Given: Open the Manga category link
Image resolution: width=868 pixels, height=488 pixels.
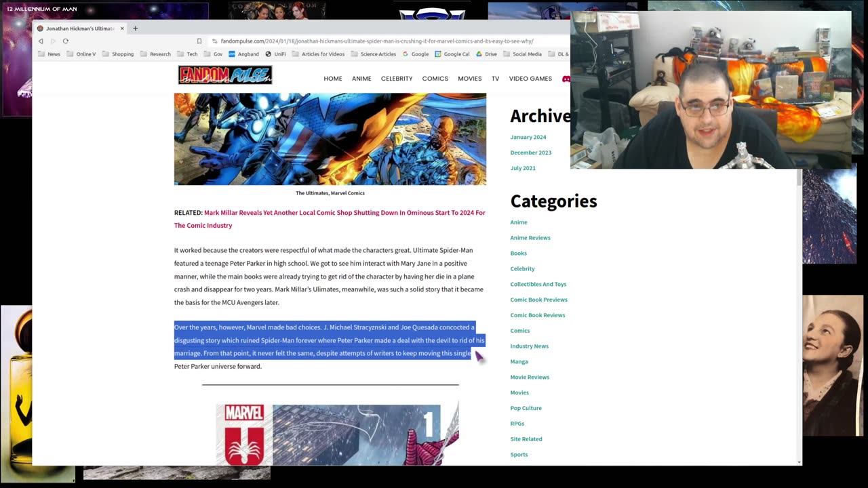Looking at the screenshot, I should tap(519, 362).
